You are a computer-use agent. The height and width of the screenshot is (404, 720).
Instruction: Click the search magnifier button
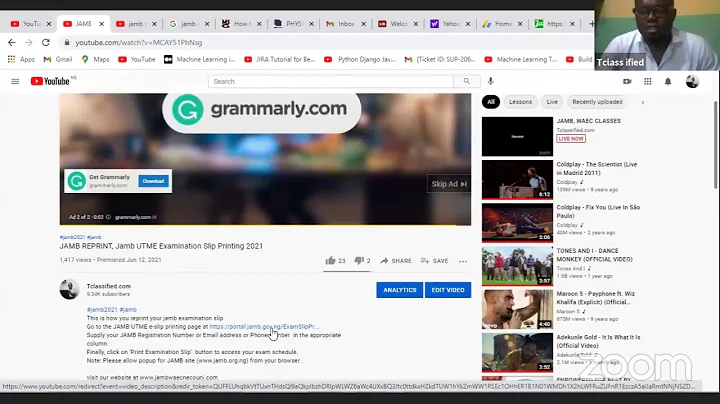[x=467, y=81]
